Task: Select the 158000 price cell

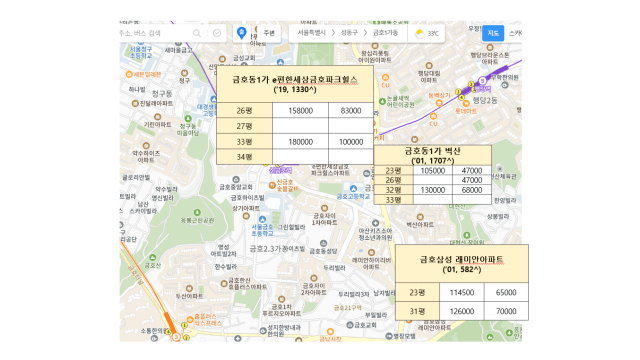Action: (300, 111)
